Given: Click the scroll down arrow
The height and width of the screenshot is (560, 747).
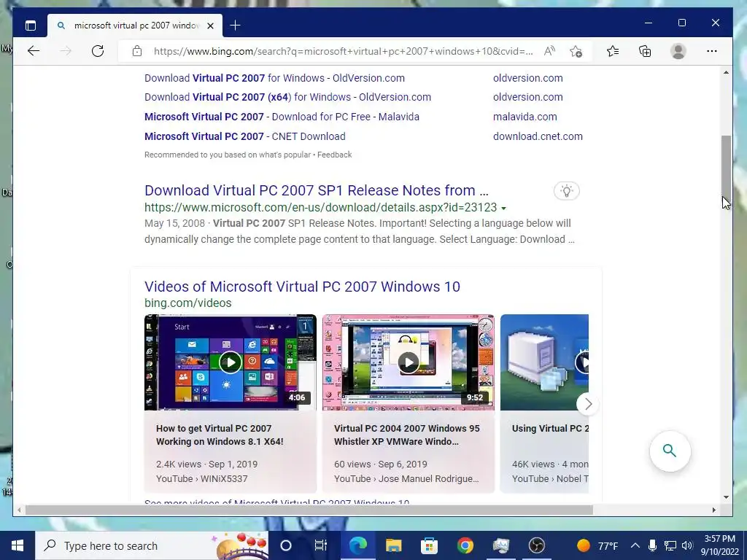Looking at the screenshot, I should 726,497.
